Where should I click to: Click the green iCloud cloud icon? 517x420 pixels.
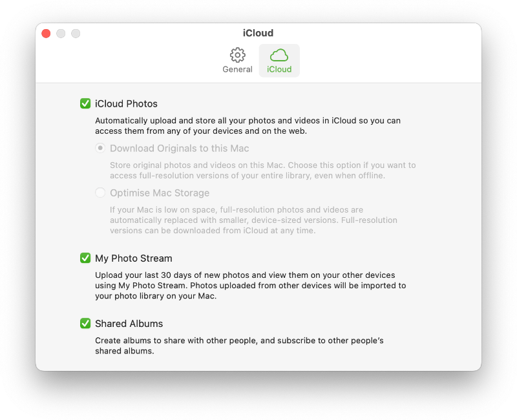tap(279, 55)
